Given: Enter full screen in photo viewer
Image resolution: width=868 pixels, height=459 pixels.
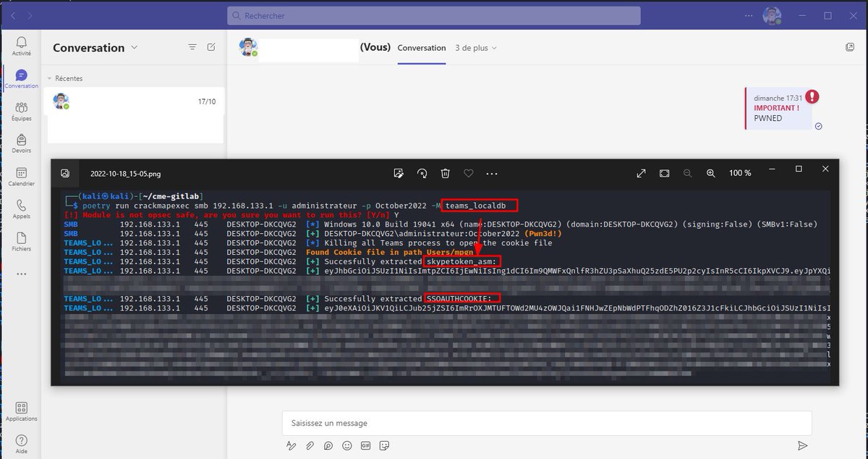Looking at the screenshot, I should coord(641,173).
